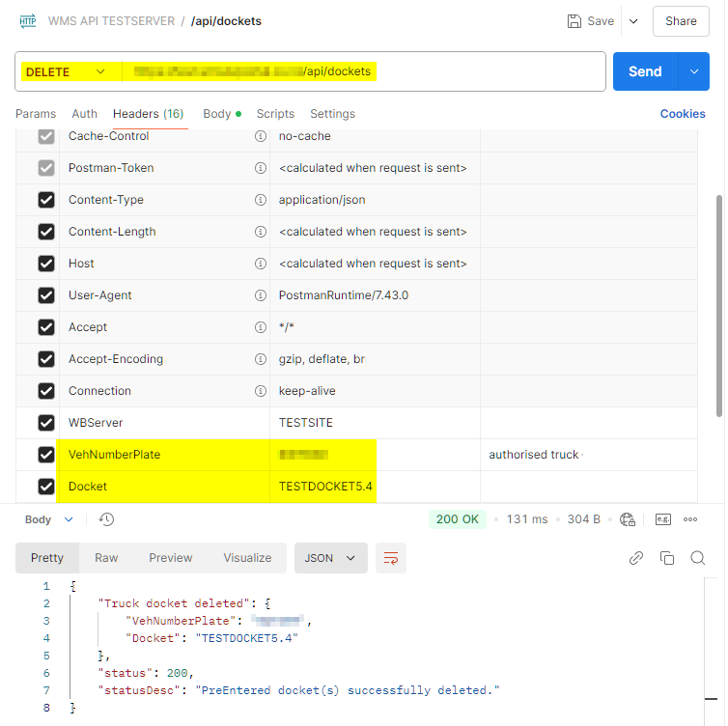Uncheck the WBServer header checkbox

pos(46,423)
